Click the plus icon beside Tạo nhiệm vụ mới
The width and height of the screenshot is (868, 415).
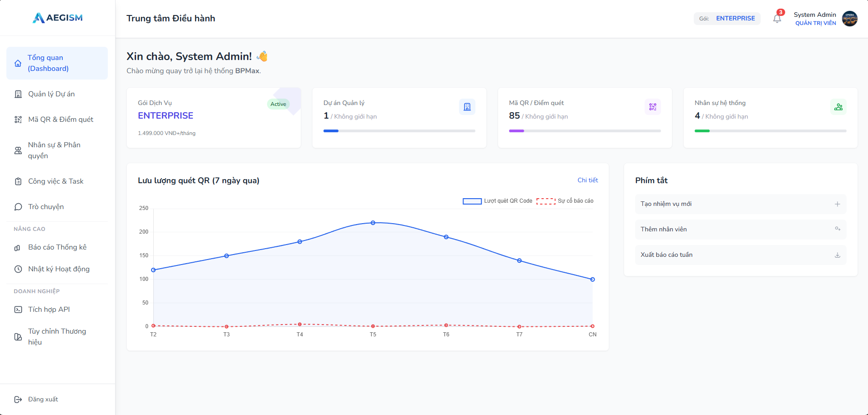pos(837,204)
